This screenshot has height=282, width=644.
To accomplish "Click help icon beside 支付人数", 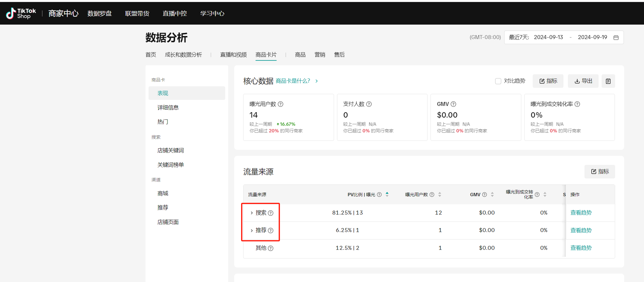I will (x=369, y=104).
